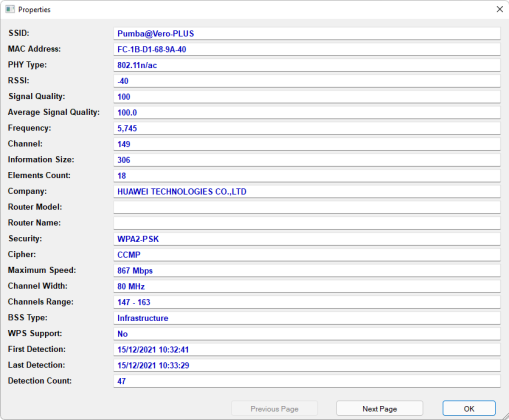Click the BSS Type field showing Infrastructure
The height and width of the screenshot is (420, 509).
coord(307,318)
